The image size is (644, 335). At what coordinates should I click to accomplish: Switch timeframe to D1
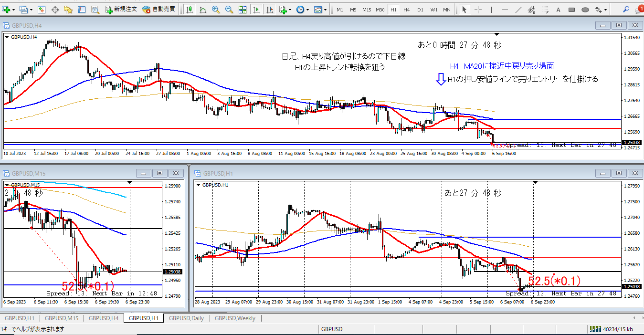tap(420, 10)
